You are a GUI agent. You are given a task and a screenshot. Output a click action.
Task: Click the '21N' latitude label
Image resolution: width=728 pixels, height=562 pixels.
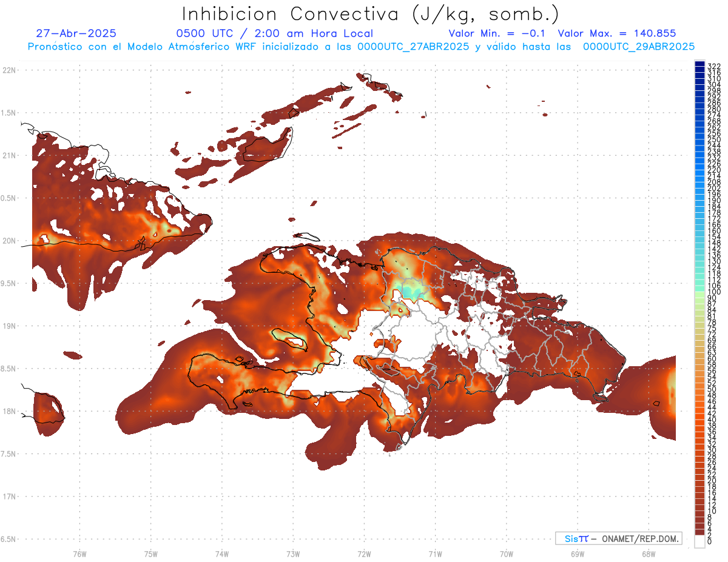coord(9,156)
